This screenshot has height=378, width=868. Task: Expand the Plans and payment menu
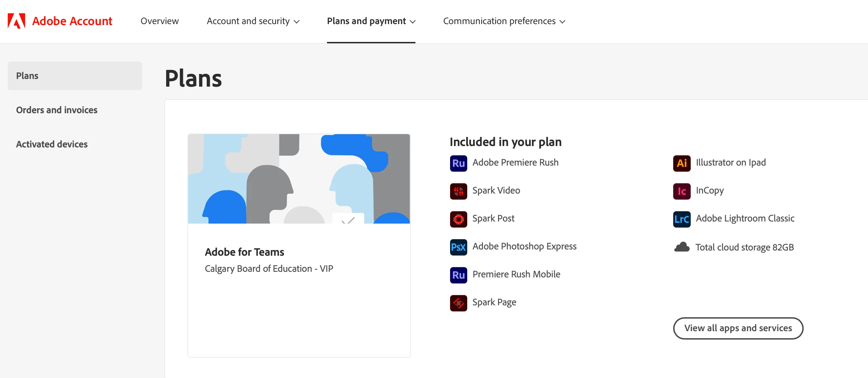pos(371,21)
